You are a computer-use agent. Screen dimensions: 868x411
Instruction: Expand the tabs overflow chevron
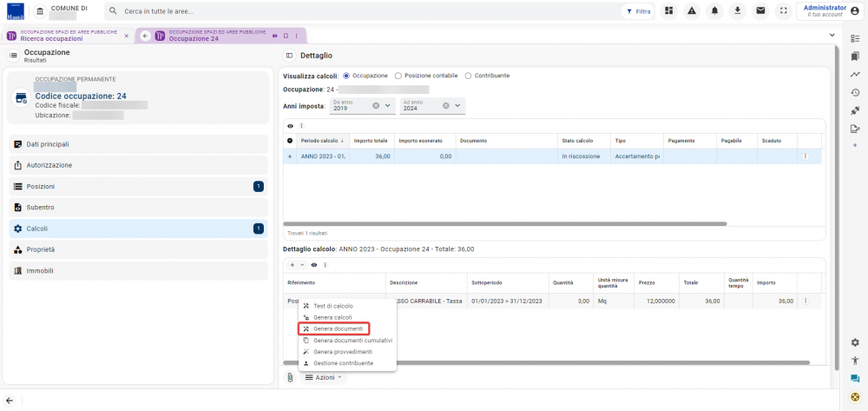[832, 36]
